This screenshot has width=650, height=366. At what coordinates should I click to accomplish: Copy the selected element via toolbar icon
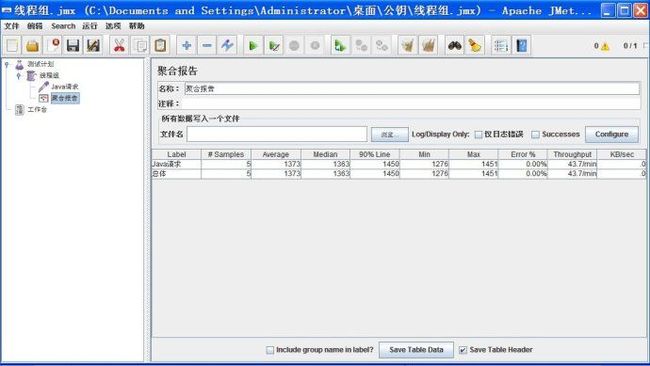[140, 46]
